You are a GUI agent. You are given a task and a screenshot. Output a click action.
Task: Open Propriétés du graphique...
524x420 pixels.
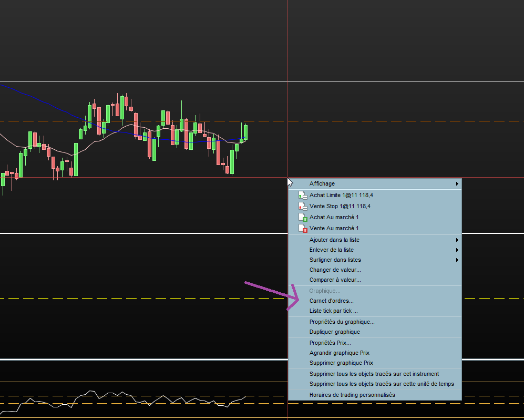click(342, 322)
